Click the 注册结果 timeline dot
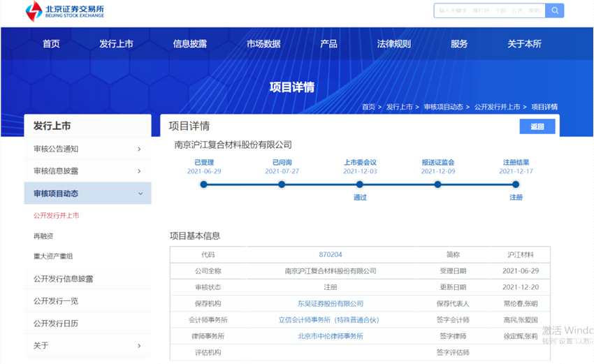Screen dimensions: 594x364 pos(516,184)
